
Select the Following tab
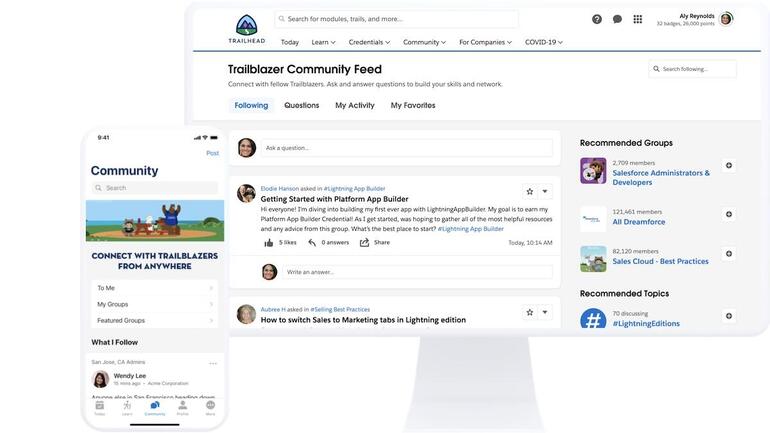(251, 106)
